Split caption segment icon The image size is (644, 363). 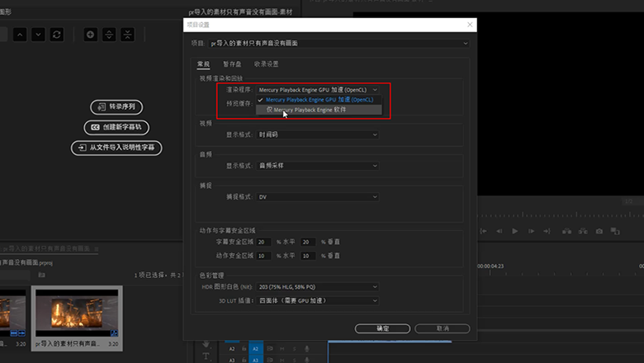click(109, 35)
